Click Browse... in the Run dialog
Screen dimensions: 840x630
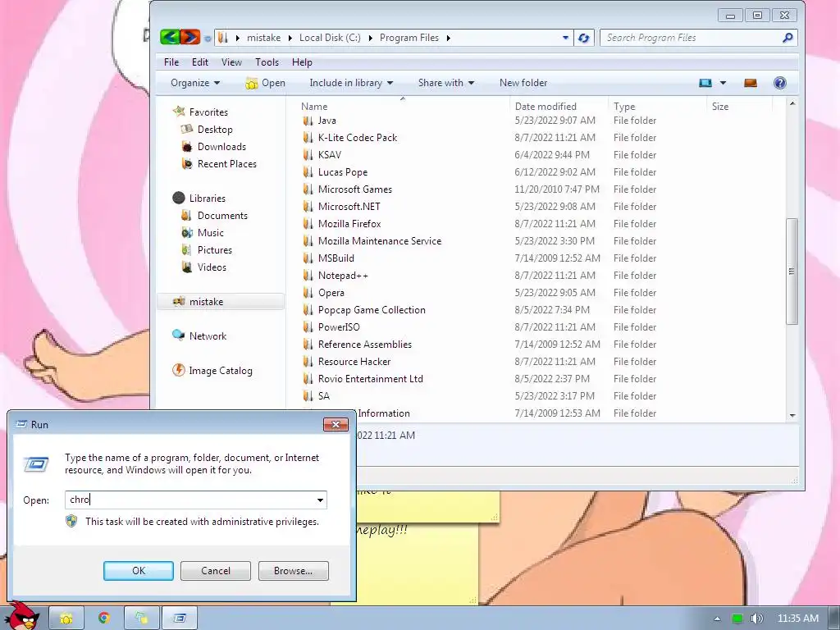(293, 571)
